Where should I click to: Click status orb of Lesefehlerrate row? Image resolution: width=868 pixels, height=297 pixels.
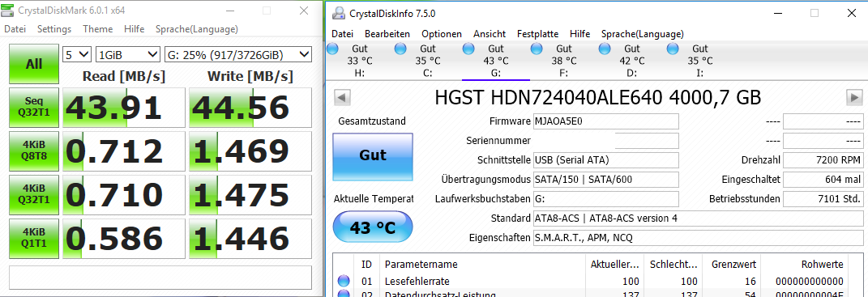343,281
